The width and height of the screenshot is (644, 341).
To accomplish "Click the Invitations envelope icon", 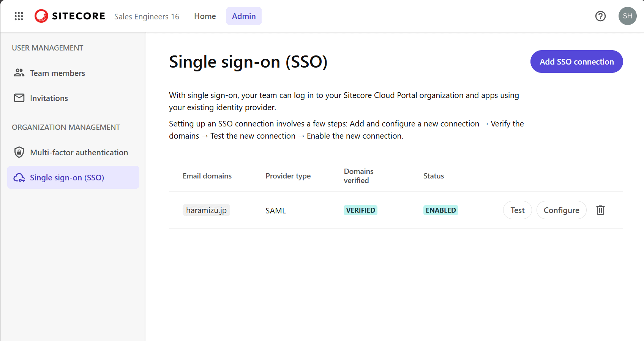I will click(x=19, y=98).
